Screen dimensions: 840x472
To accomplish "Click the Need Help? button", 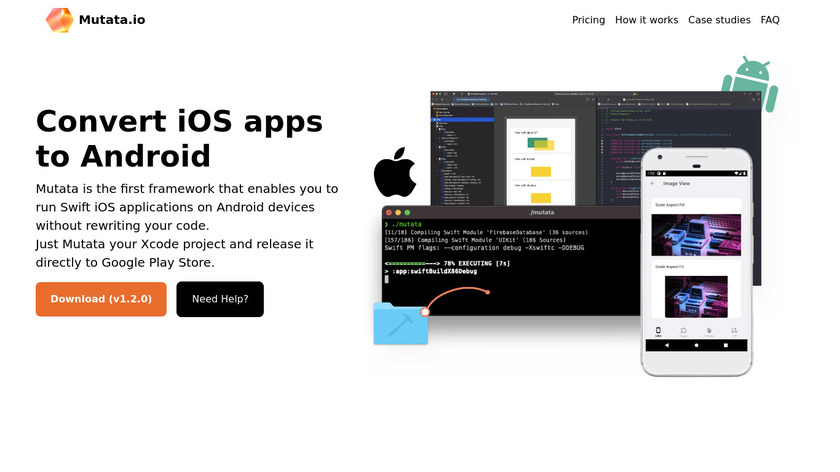I will click(x=220, y=299).
